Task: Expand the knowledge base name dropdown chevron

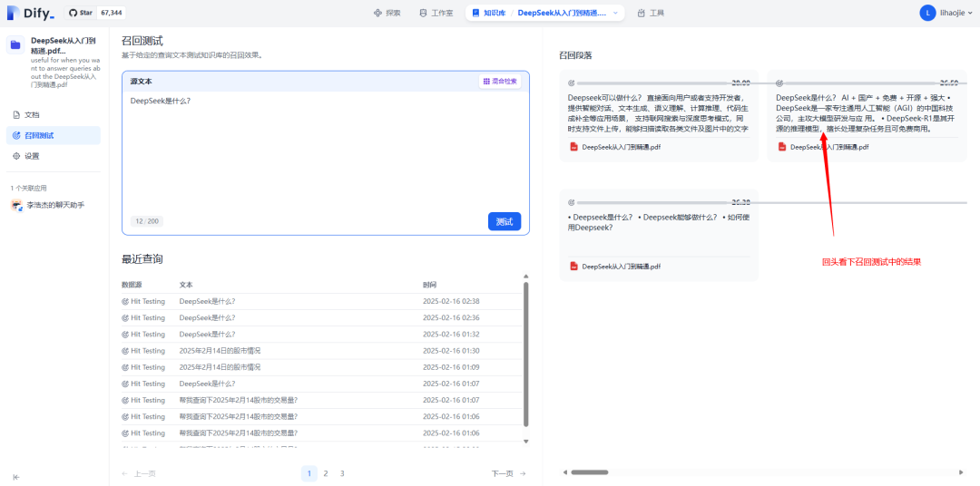Action: tap(615, 13)
